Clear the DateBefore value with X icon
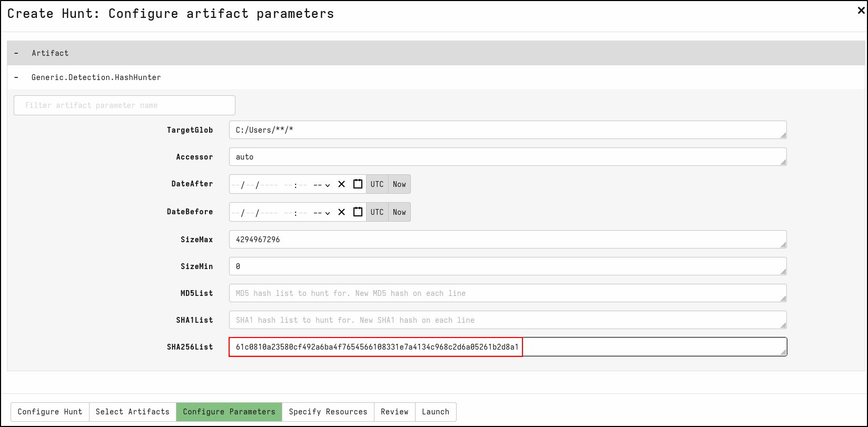Image resolution: width=868 pixels, height=427 pixels. point(341,212)
